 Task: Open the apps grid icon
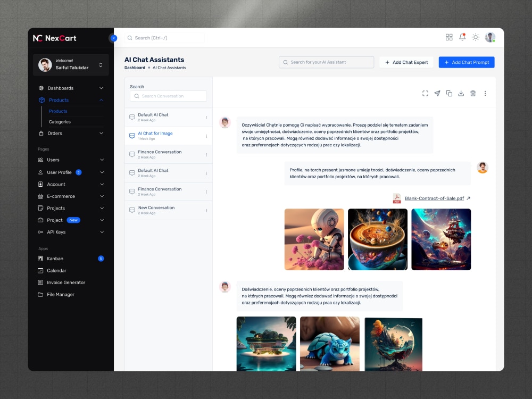449,37
